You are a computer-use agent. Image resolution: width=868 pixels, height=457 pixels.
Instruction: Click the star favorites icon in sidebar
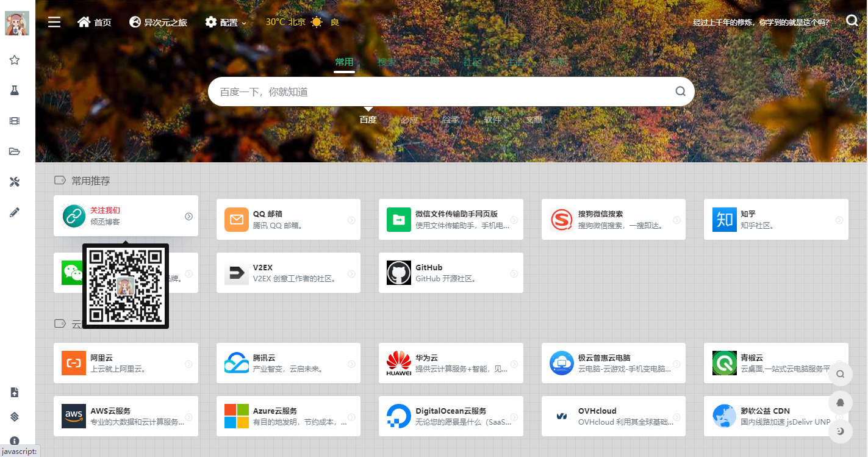coord(15,60)
